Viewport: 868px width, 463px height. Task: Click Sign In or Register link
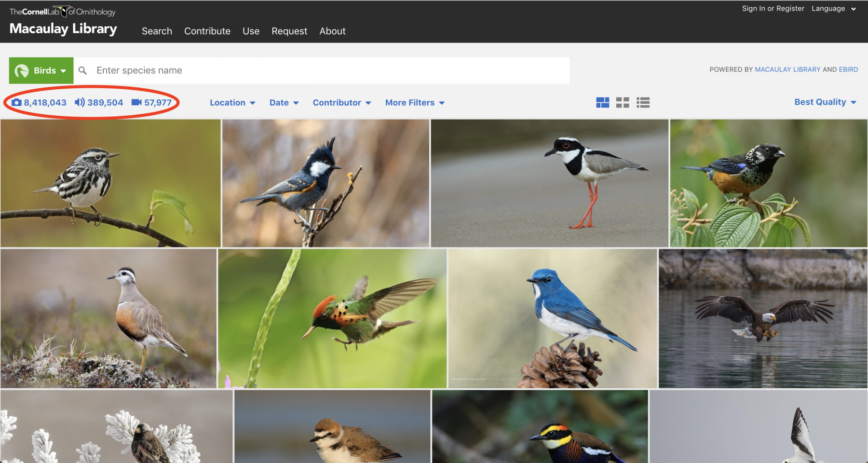point(773,8)
